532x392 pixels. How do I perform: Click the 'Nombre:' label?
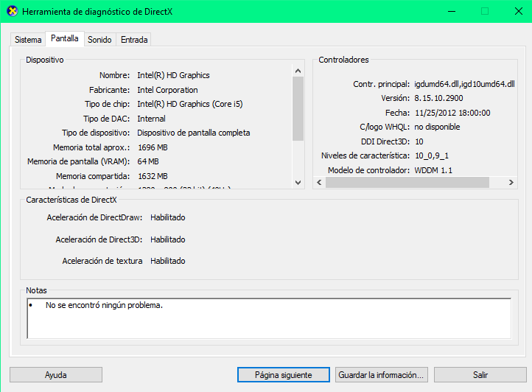(114, 75)
